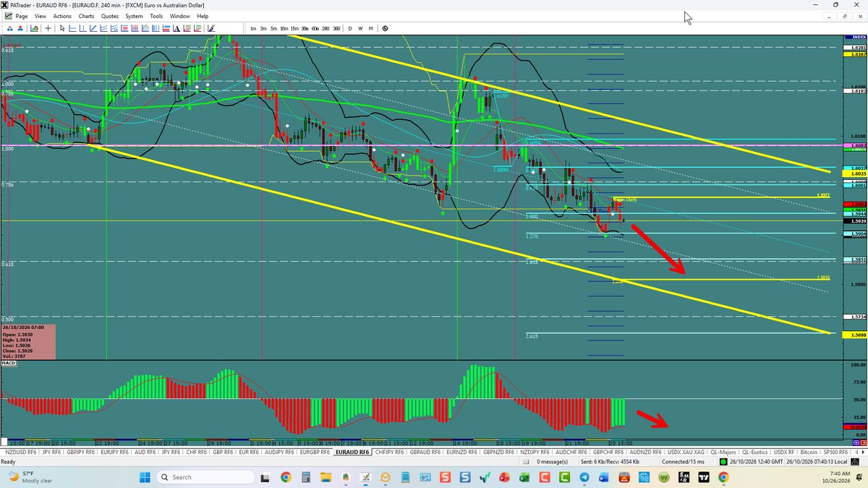Select the monthly M timeframe
This screenshot has height=488, width=868.
pos(370,28)
